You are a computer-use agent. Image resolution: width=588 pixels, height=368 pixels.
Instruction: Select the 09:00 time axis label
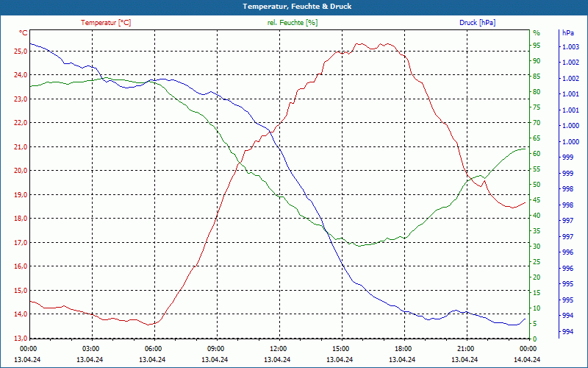(x=215, y=349)
